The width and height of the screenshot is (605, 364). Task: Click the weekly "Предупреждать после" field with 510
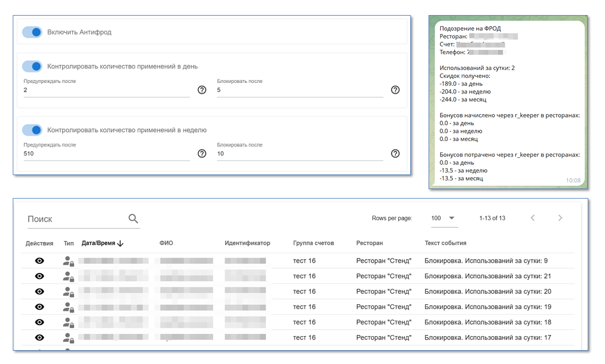(x=106, y=154)
